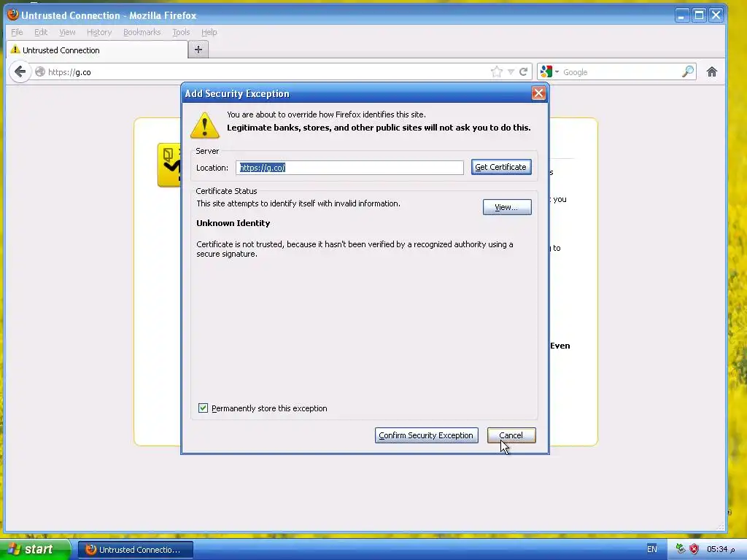Open the Google search engine selector
Viewport: 747px width, 560px height.
tap(549, 72)
